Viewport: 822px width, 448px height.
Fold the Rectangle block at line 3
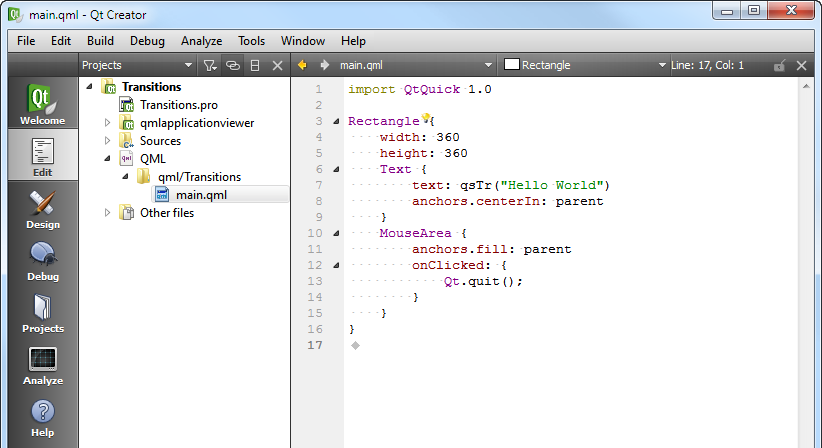(x=336, y=121)
